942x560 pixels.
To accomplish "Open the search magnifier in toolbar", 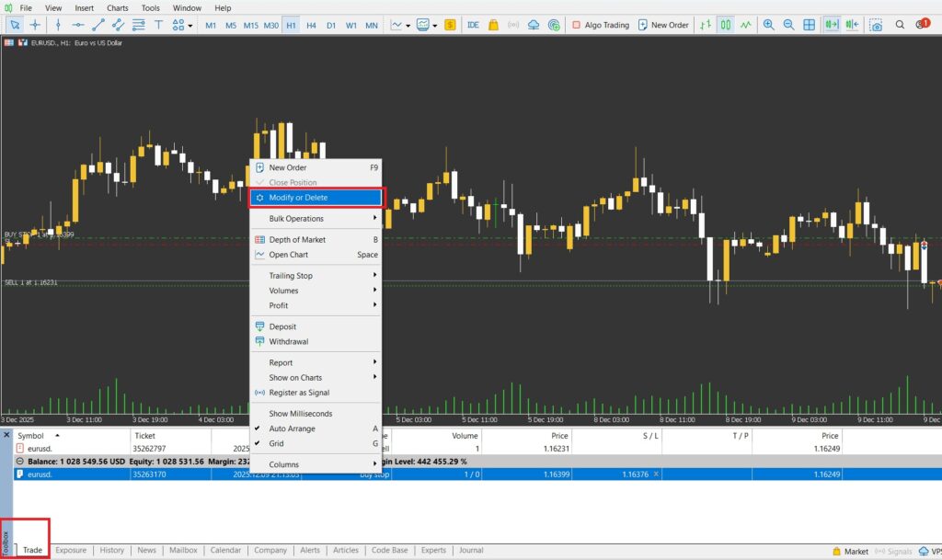I will point(901,25).
